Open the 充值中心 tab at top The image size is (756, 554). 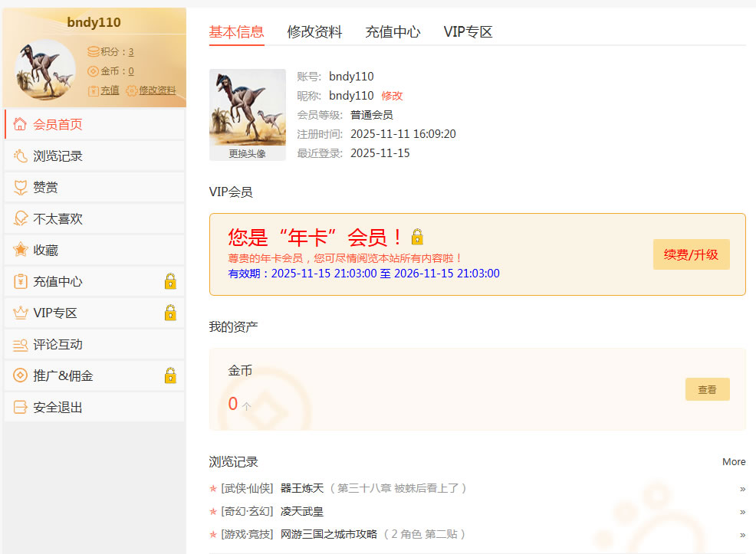393,32
